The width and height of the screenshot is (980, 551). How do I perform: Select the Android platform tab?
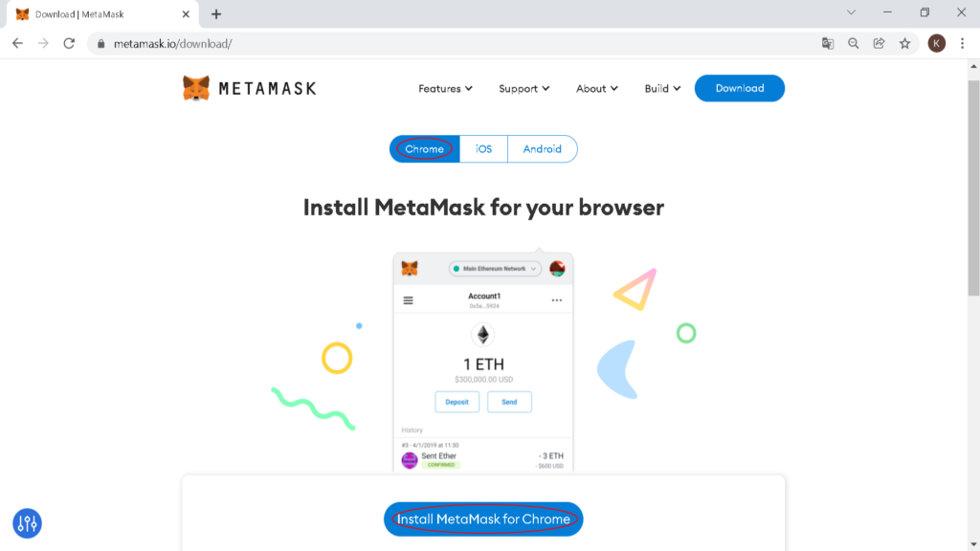[543, 148]
